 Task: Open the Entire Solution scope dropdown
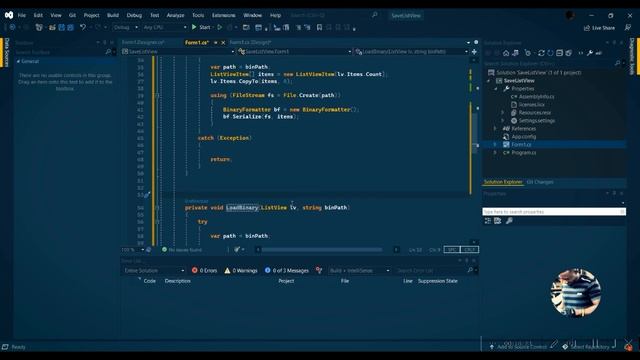click(154, 271)
